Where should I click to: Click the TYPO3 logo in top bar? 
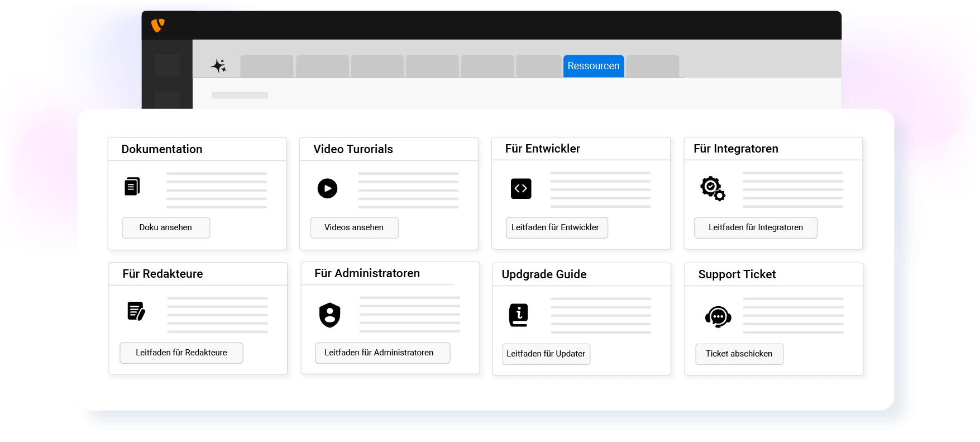click(158, 25)
